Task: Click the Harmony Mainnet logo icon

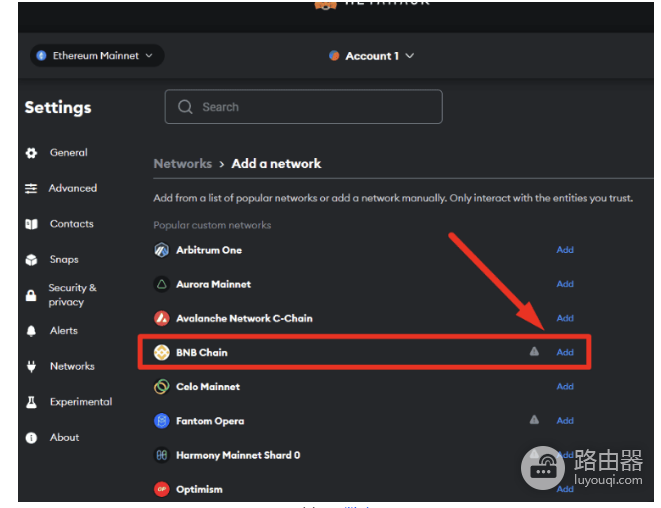Action: tap(161, 455)
